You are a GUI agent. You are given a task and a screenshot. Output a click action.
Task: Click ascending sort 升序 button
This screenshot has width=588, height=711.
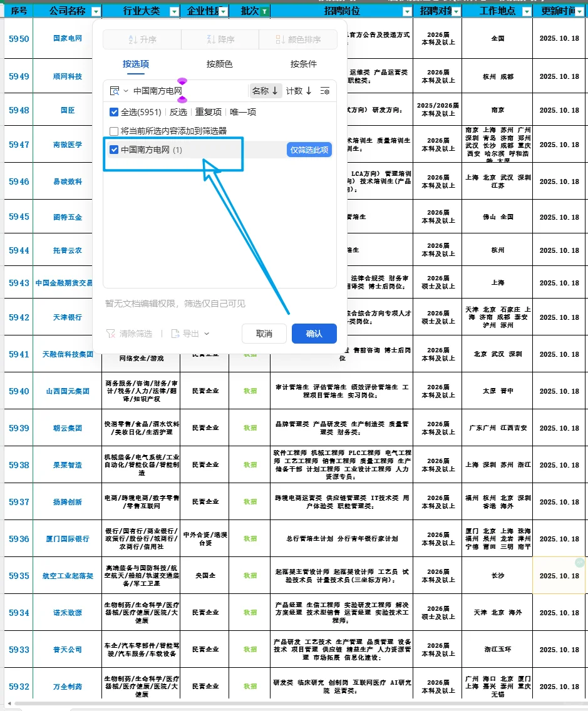[142, 39]
